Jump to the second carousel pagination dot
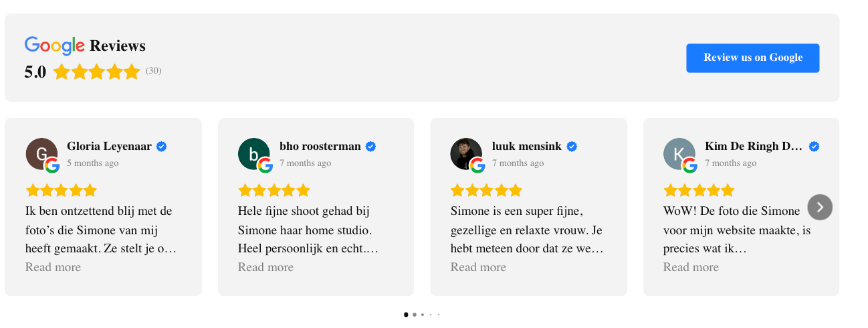This screenshot has height=328, width=868. click(415, 315)
